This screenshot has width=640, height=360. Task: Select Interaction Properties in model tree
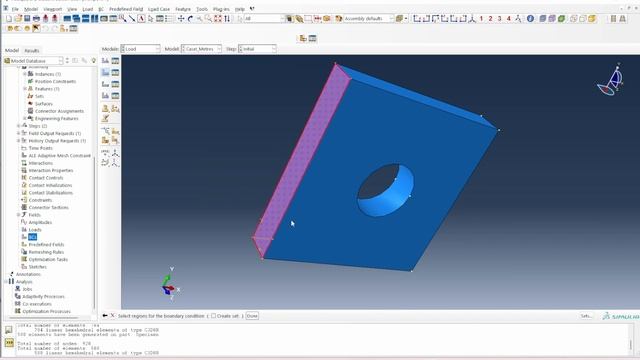tap(51, 170)
